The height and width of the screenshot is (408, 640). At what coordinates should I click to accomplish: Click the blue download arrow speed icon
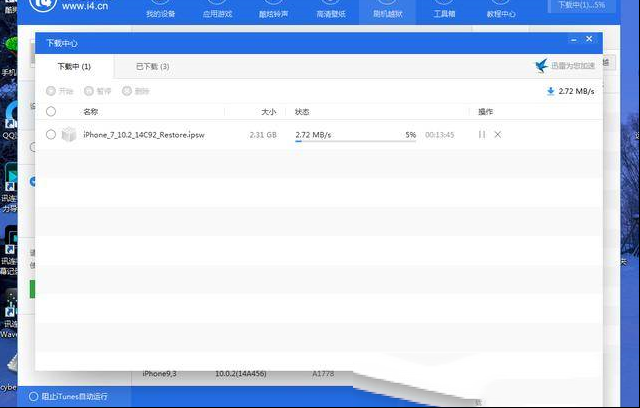pyautogui.click(x=551, y=91)
